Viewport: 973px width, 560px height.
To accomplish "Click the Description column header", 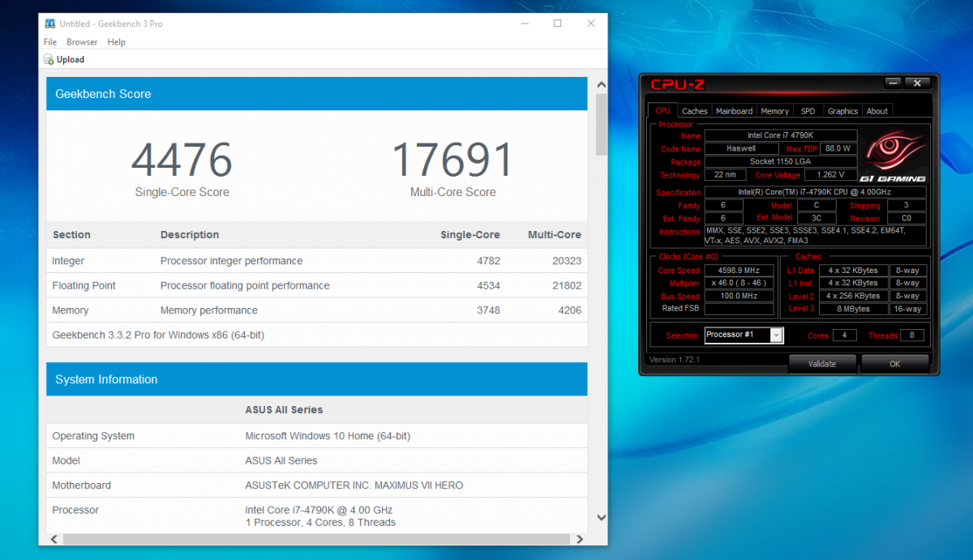I will pyautogui.click(x=190, y=235).
